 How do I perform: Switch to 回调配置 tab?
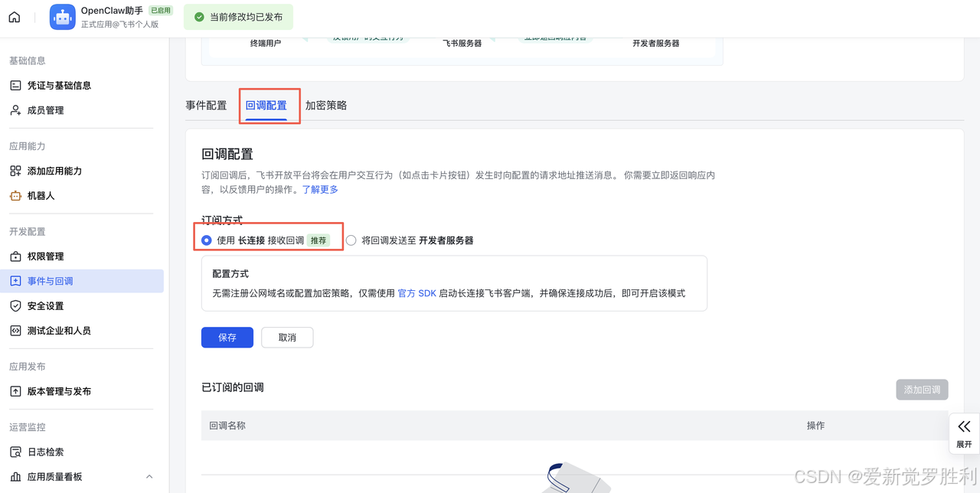(x=266, y=106)
